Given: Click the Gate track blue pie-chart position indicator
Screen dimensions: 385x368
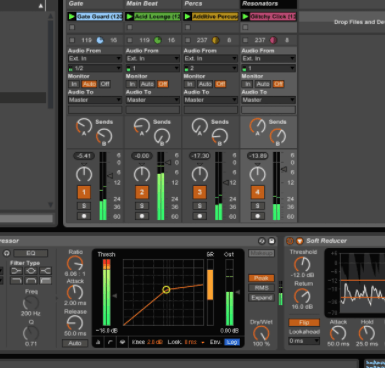Looking at the screenshot, I should (x=100, y=40).
